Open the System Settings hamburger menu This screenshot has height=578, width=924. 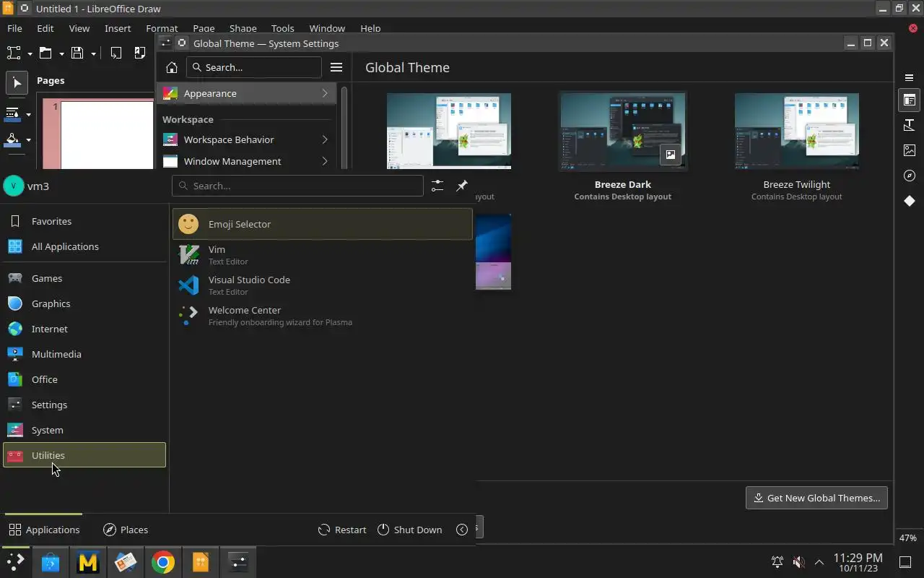coord(336,67)
